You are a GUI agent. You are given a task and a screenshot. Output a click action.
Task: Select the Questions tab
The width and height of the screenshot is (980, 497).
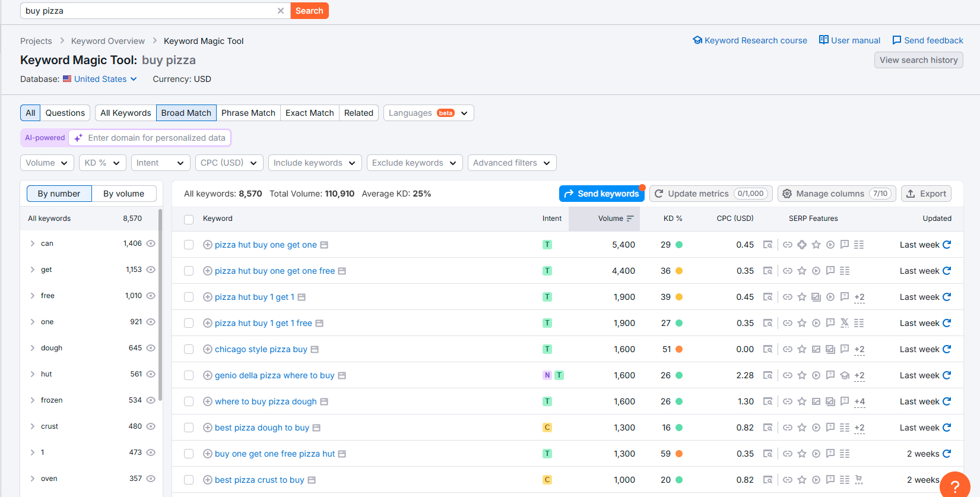[65, 113]
